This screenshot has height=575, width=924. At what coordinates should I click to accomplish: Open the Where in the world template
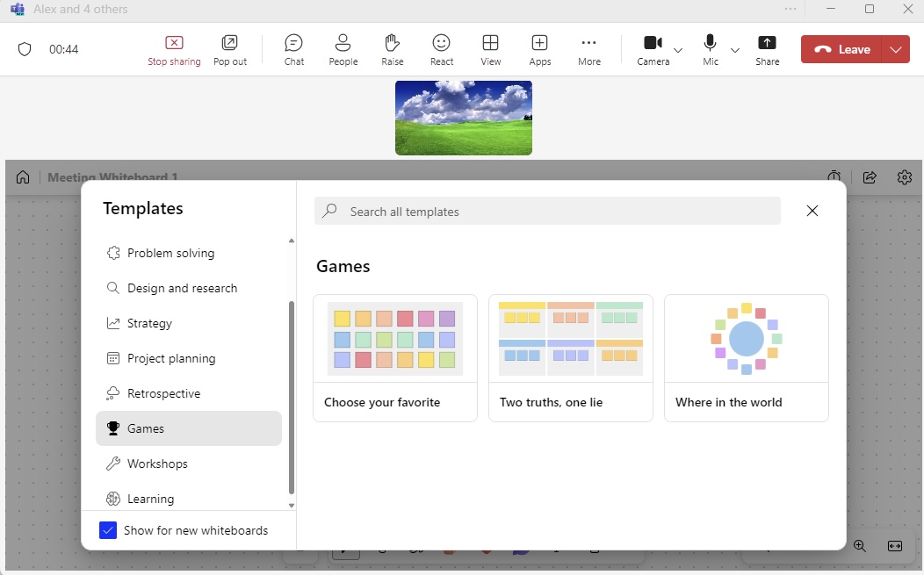(x=746, y=358)
